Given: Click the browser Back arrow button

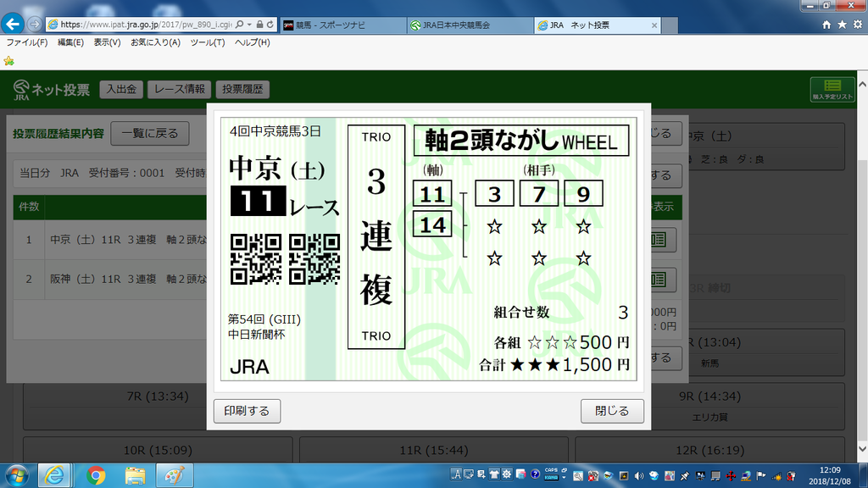Looking at the screenshot, I should point(13,24).
